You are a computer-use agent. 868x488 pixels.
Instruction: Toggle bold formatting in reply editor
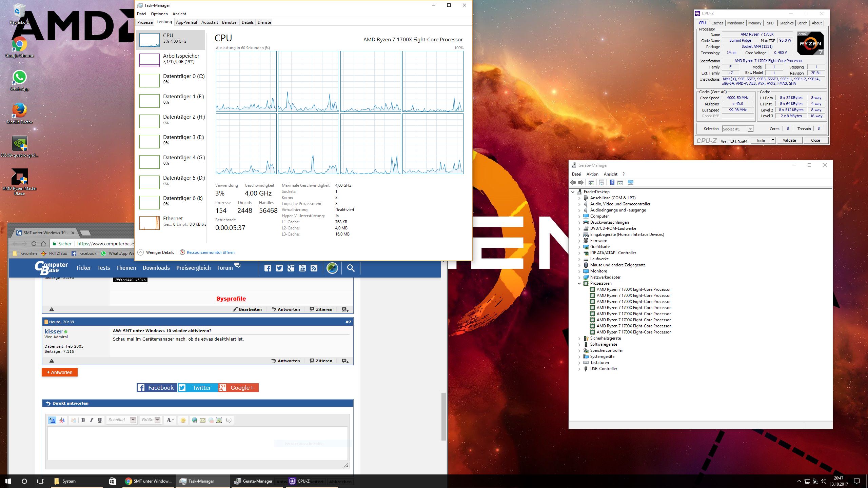pos(83,420)
